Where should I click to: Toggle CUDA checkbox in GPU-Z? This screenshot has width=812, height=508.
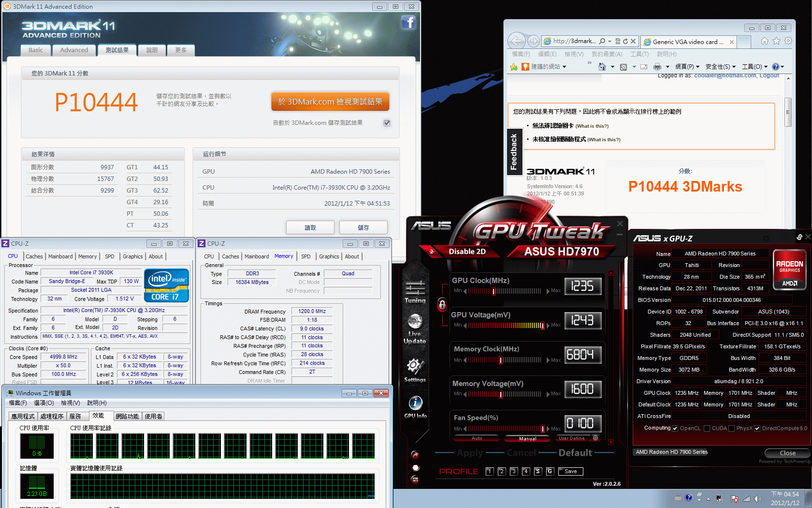tap(707, 428)
